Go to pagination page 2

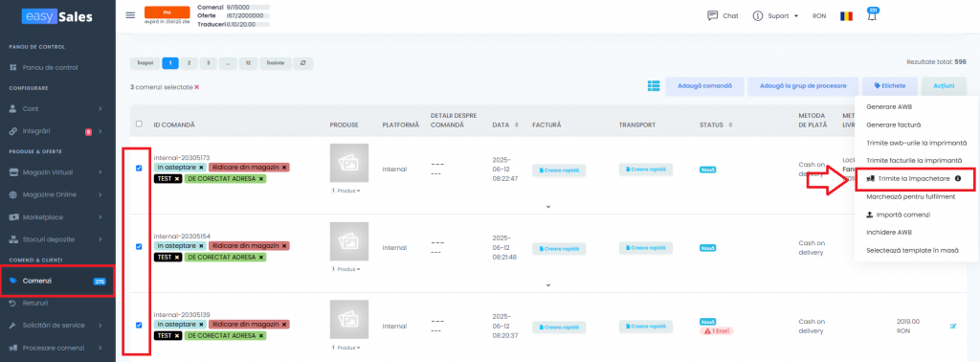(189, 63)
